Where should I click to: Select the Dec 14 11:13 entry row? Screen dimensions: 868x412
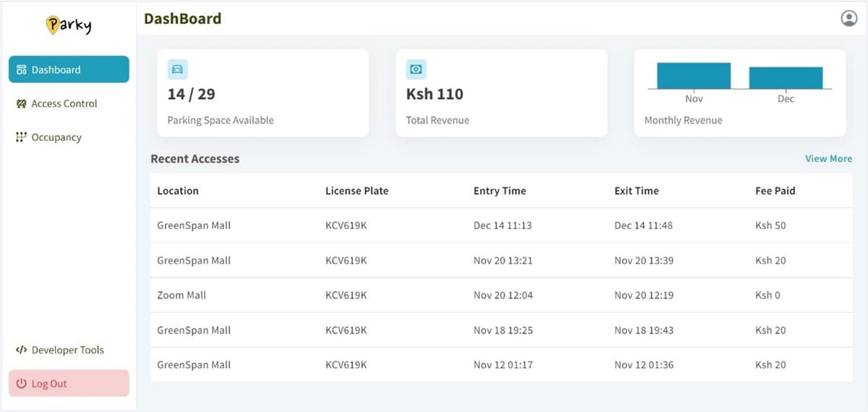tap(502, 226)
